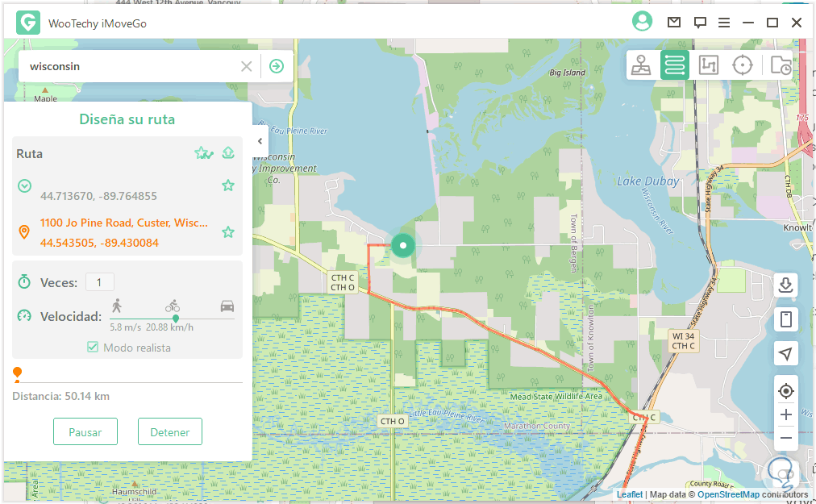Select cycling speed icon

[173, 306]
